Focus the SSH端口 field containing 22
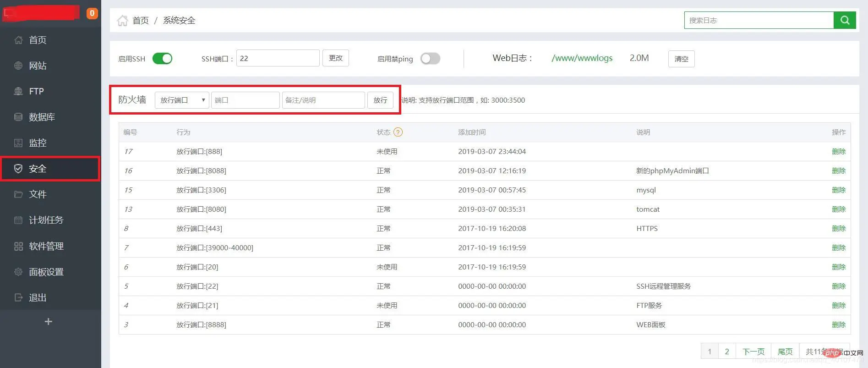The height and width of the screenshot is (368, 868). [x=278, y=58]
